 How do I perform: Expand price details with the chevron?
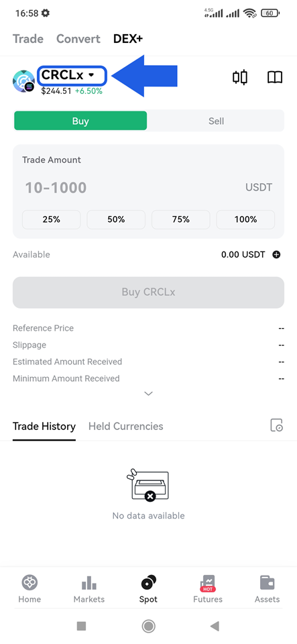point(149,394)
